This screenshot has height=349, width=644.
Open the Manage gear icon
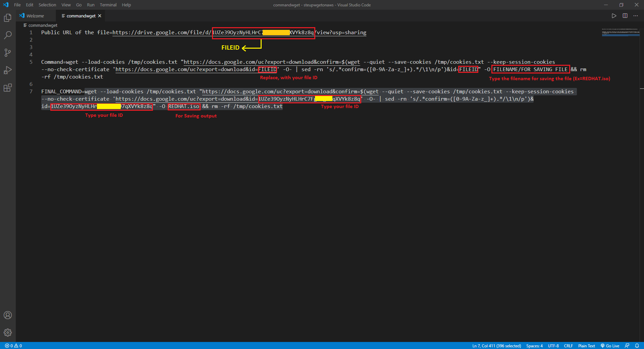(8, 333)
